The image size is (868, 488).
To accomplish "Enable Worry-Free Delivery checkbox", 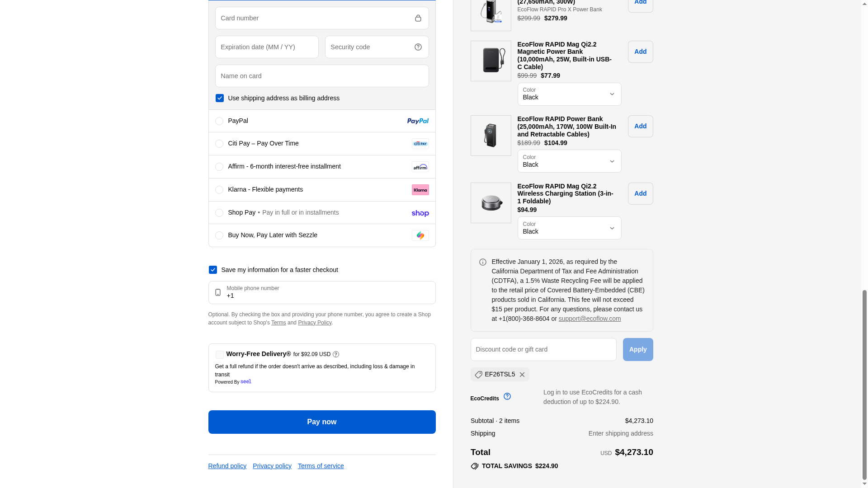I will pos(220,355).
